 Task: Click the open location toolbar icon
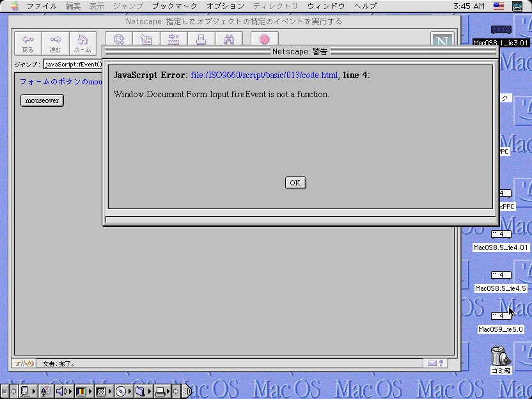174,40
